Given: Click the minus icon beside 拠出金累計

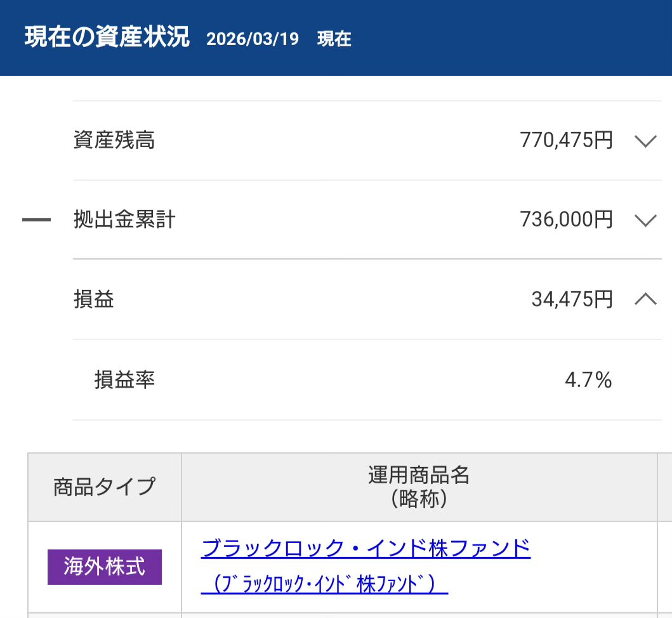Looking at the screenshot, I should pos(37,220).
